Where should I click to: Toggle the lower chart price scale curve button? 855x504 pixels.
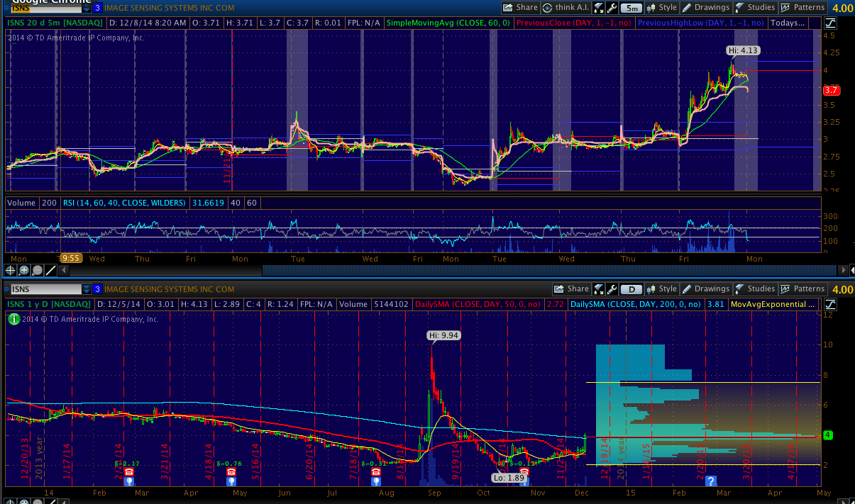coord(831,304)
